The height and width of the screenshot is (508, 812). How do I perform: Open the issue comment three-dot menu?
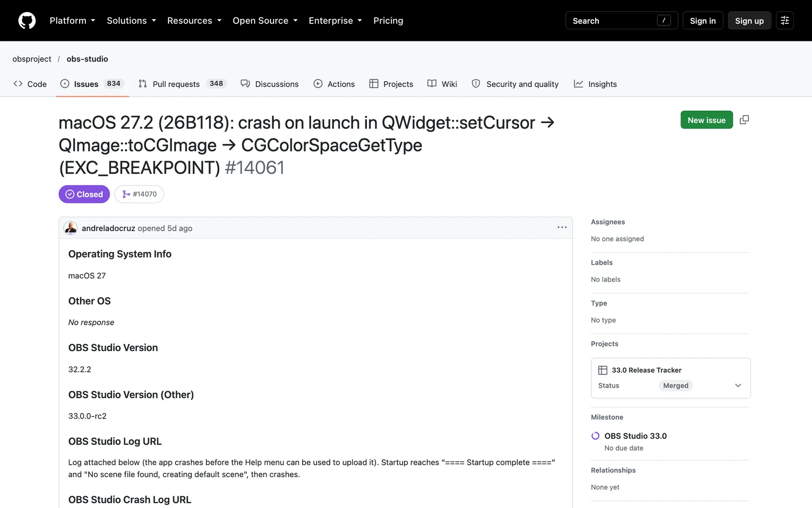(562, 228)
